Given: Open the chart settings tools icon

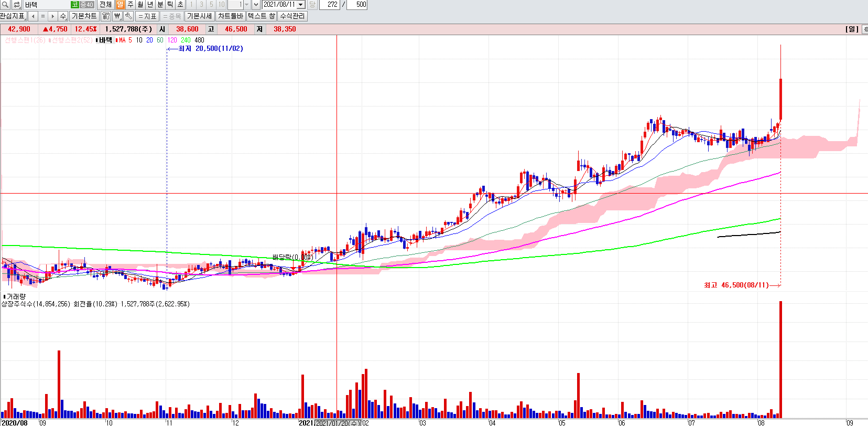Looking at the screenshot, I should pyautogui.click(x=106, y=16).
